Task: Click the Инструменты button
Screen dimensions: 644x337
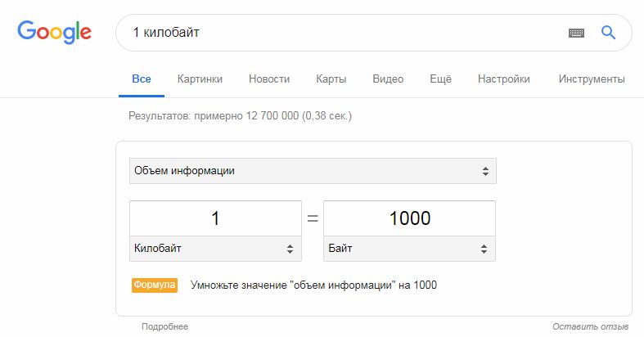Action: [x=592, y=79]
